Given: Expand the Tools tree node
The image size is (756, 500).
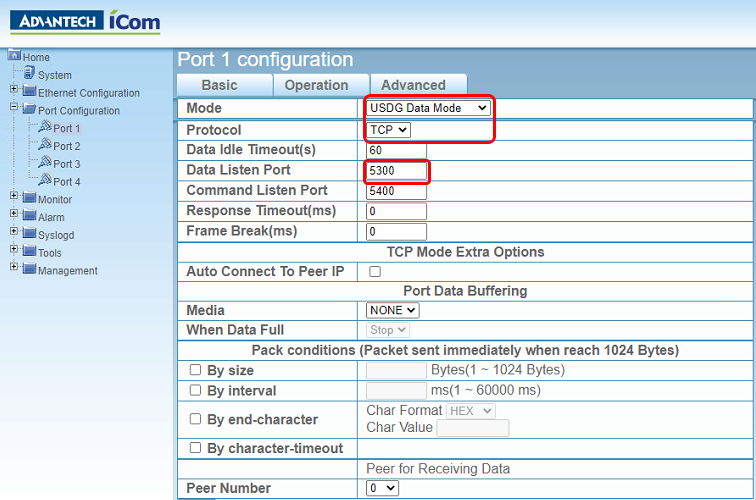Looking at the screenshot, I should [14, 249].
